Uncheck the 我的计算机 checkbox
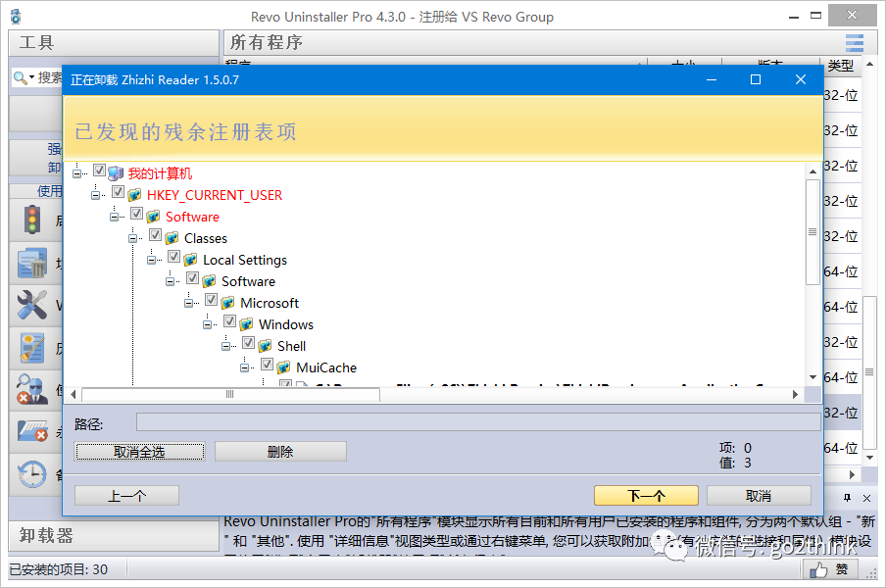Screen dimensions: 886x588 tap(99, 170)
